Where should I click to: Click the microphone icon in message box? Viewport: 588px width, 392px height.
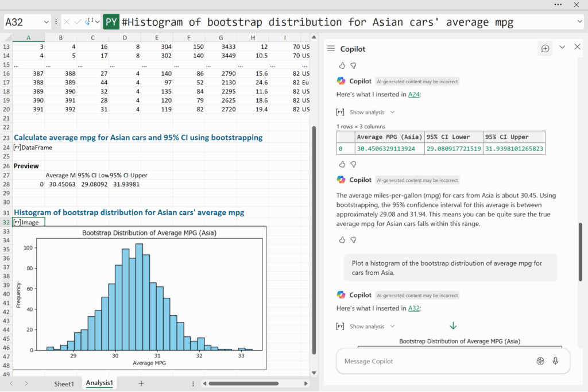tap(555, 361)
